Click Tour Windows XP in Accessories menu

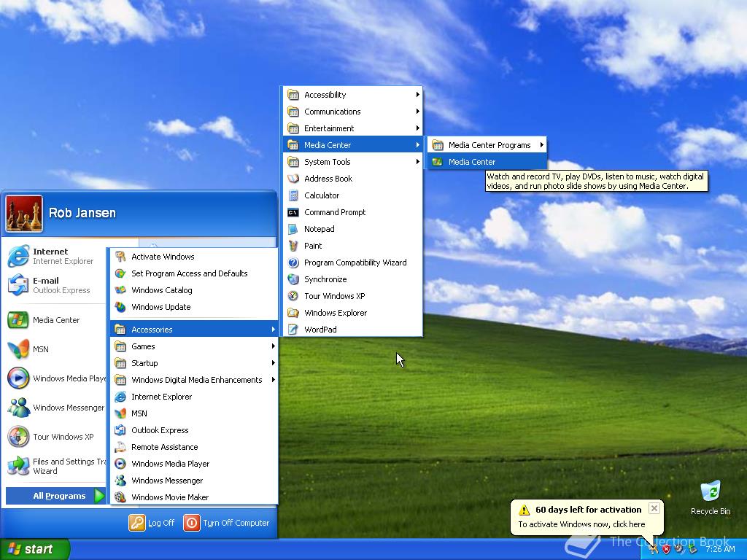[352, 296]
